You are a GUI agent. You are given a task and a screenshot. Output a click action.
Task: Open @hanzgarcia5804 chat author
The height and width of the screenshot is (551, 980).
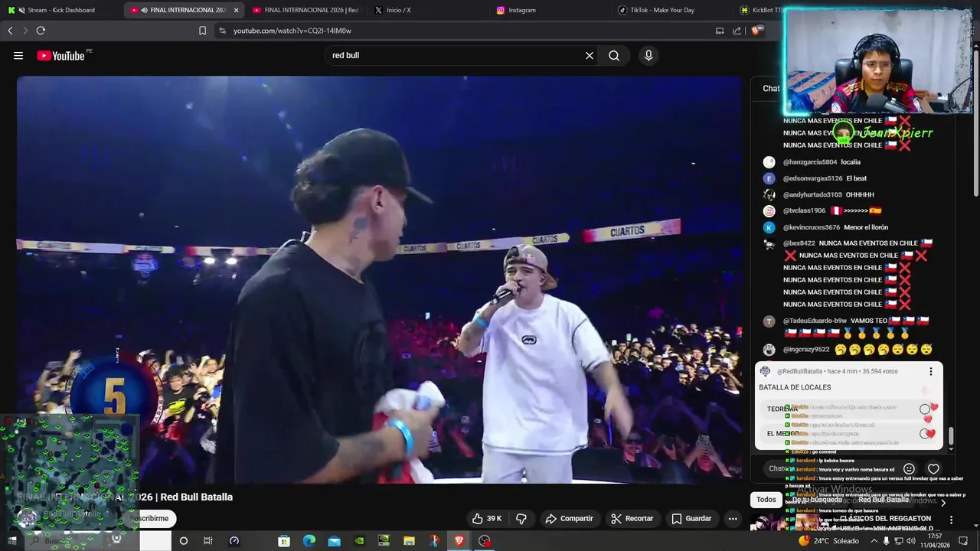(810, 162)
